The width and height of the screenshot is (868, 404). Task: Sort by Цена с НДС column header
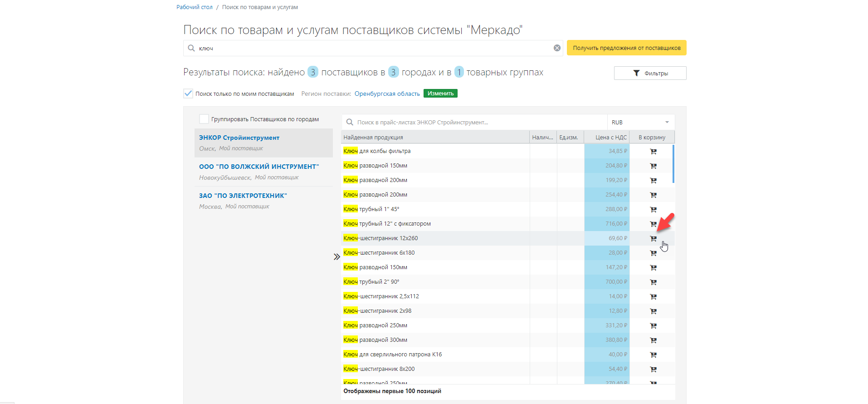(x=610, y=138)
